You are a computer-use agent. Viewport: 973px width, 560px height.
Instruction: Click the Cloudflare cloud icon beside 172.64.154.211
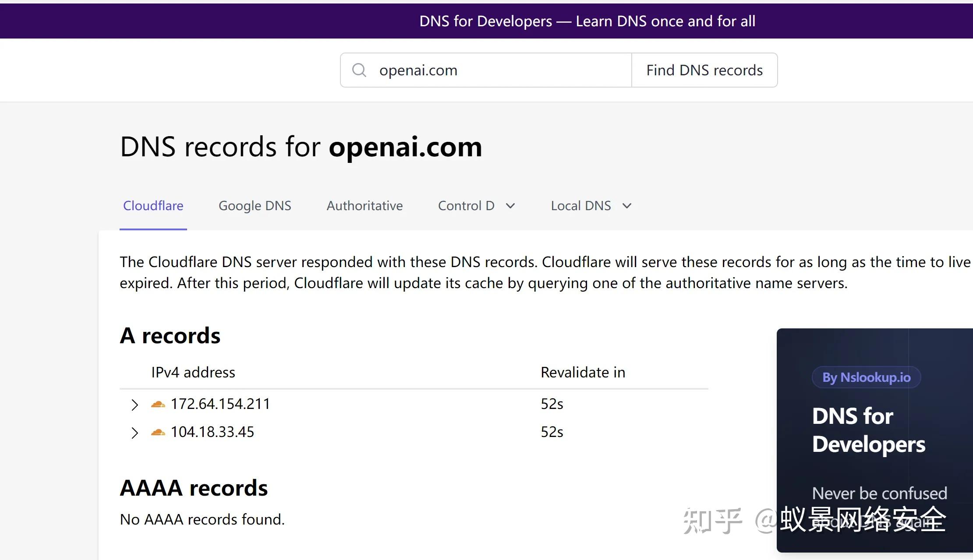tap(158, 404)
